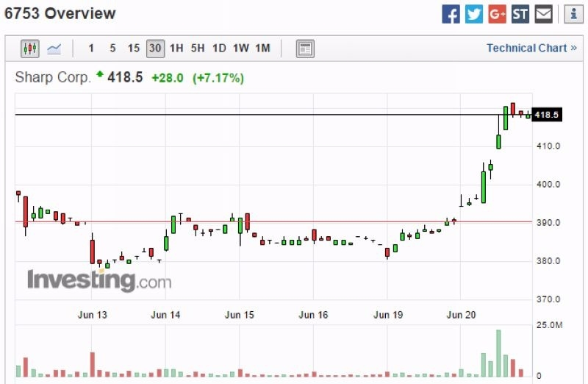Click the +28.0 change value
The width and height of the screenshot is (588, 384).
tap(168, 78)
